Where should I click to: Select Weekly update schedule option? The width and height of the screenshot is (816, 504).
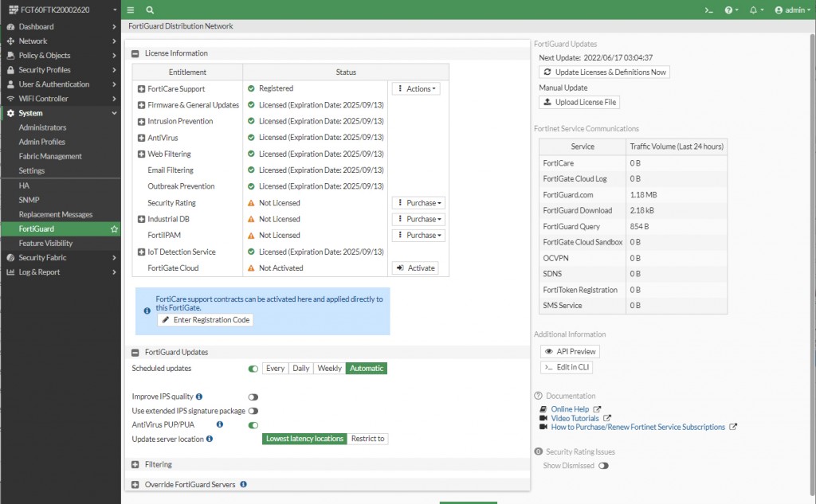point(329,369)
